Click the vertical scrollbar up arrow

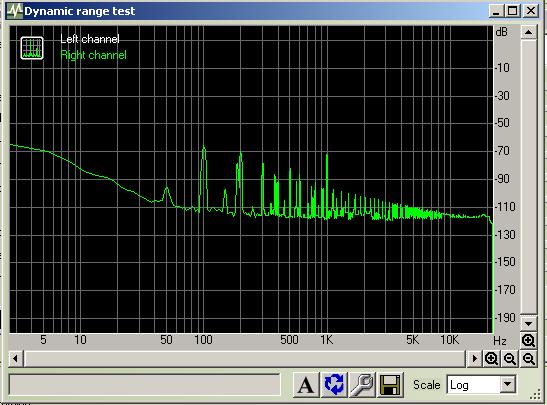point(529,32)
